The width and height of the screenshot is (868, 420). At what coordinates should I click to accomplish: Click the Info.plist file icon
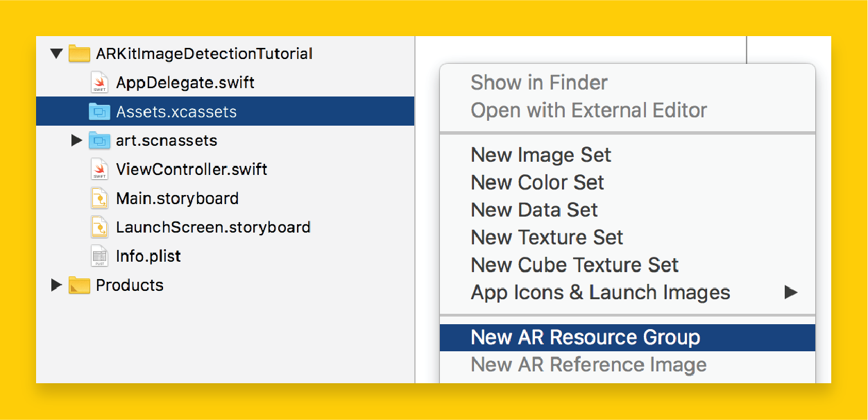coord(100,256)
